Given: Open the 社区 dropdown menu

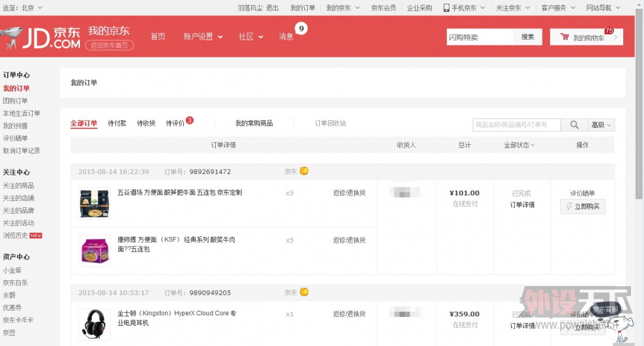Looking at the screenshot, I should coord(251,37).
